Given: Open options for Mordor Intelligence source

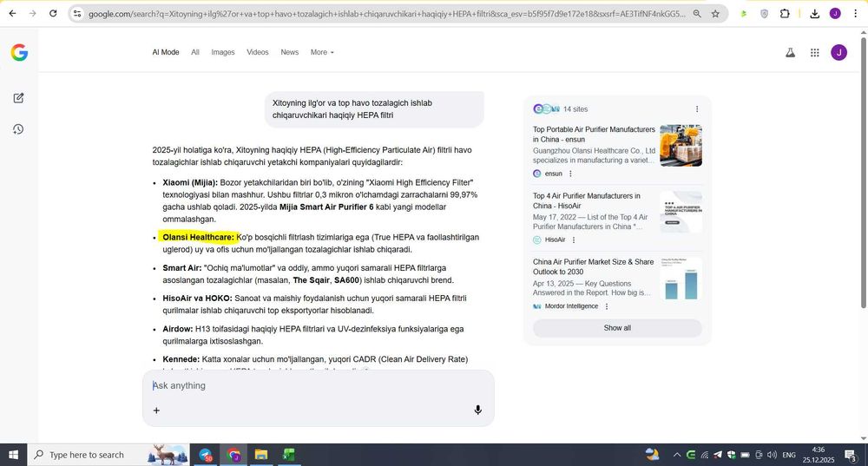Looking at the screenshot, I should coord(607,306).
